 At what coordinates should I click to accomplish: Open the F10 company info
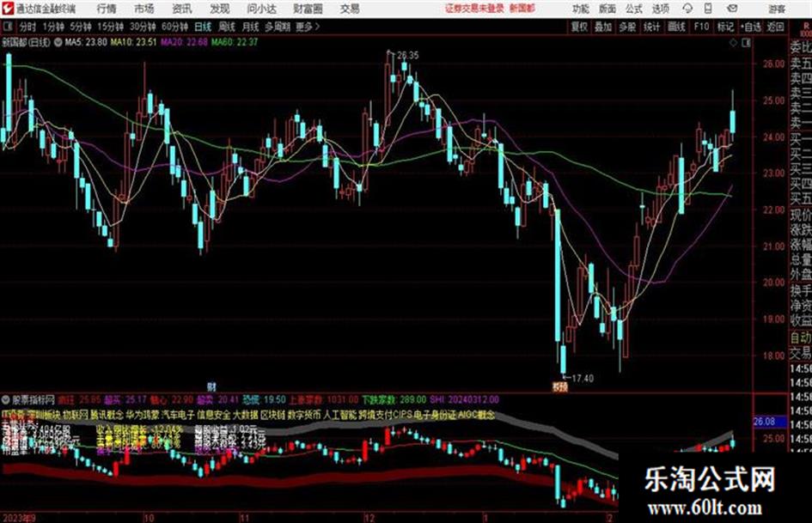pyautogui.click(x=701, y=27)
